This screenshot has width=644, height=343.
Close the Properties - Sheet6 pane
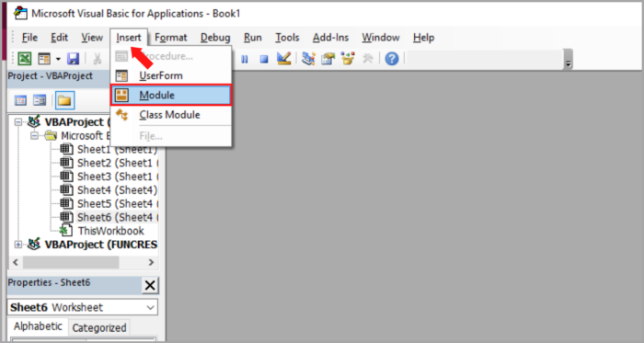click(x=150, y=285)
